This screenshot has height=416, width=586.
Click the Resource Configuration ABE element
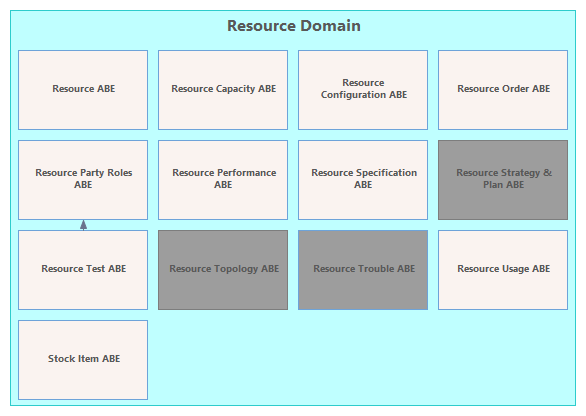pyautogui.click(x=363, y=90)
